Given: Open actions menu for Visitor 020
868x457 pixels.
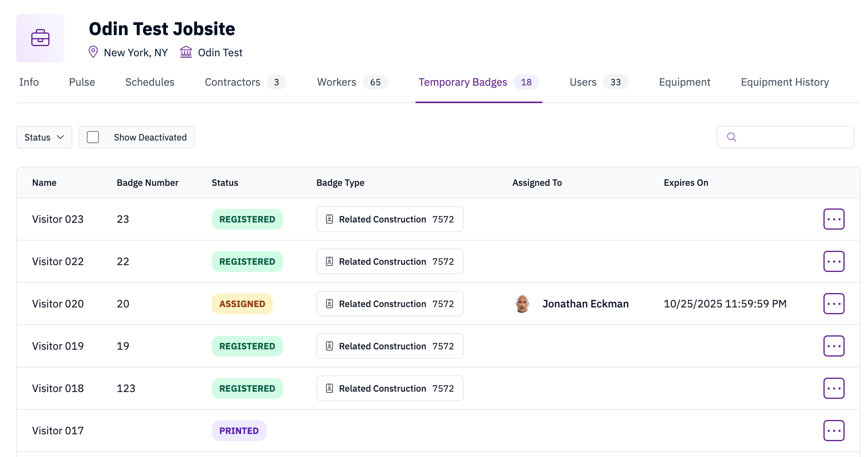Looking at the screenshot, I should tap(834, 304).
